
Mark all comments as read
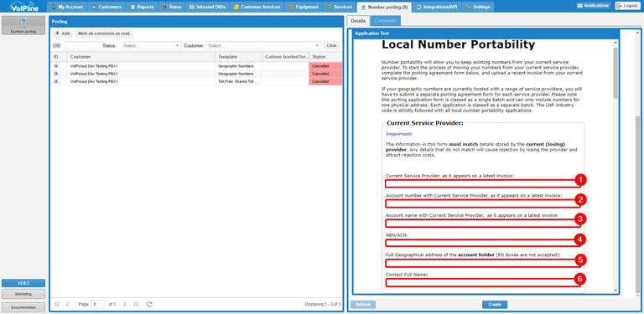(x=103, y=33)
